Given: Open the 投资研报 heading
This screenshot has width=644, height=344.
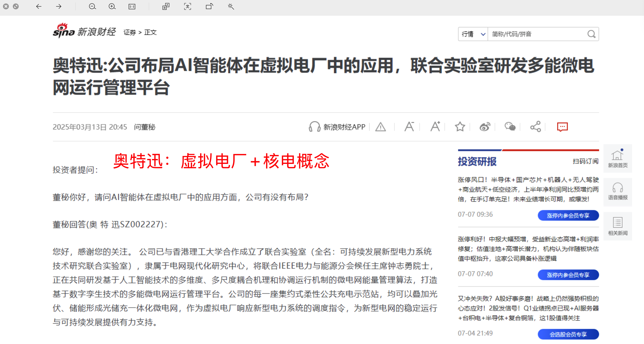Looking at the screenshot, I should coord(477,161).
